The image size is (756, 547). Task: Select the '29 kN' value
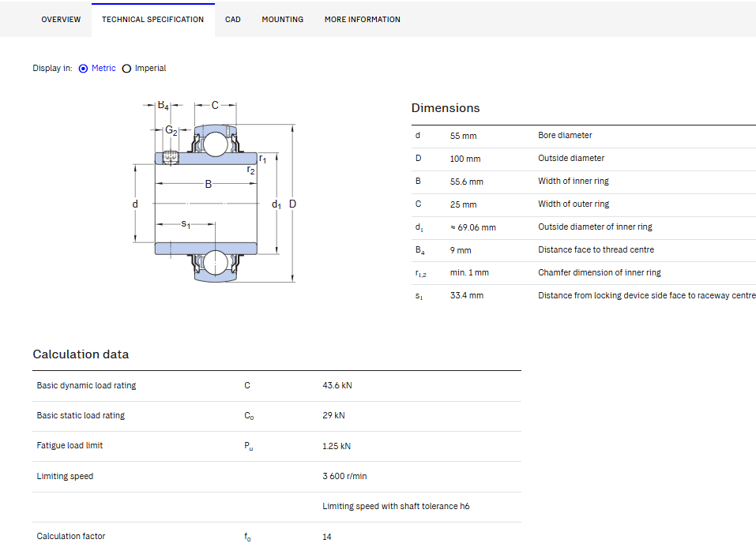[x=333, y=415]
